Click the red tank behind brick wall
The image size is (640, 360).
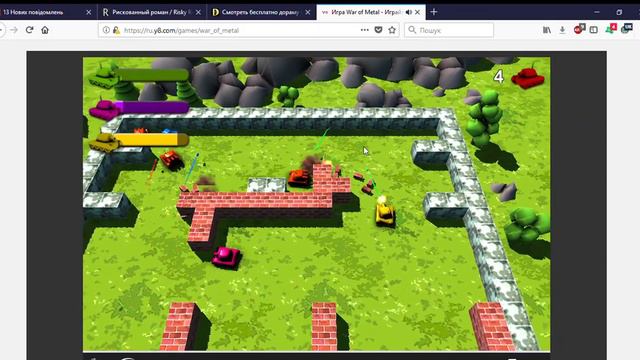299,178
